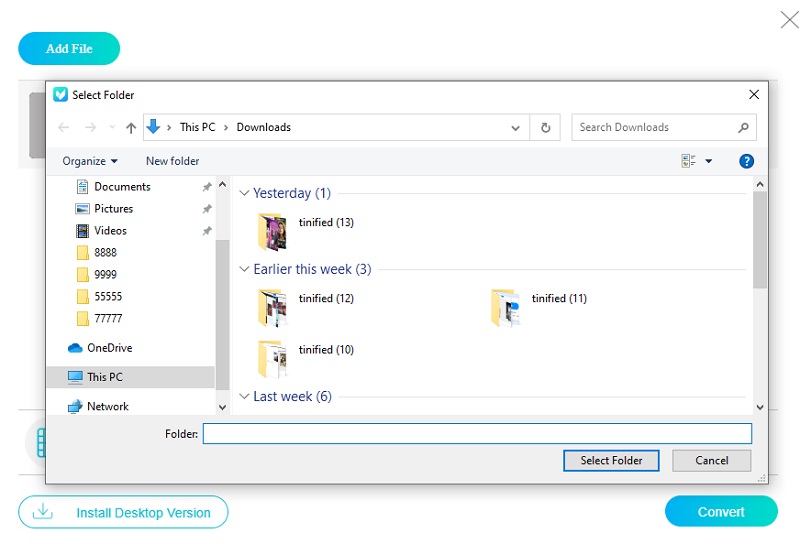800x544 pixels.
Task: Click inside the Folder name field
Action: coord(476,434)
